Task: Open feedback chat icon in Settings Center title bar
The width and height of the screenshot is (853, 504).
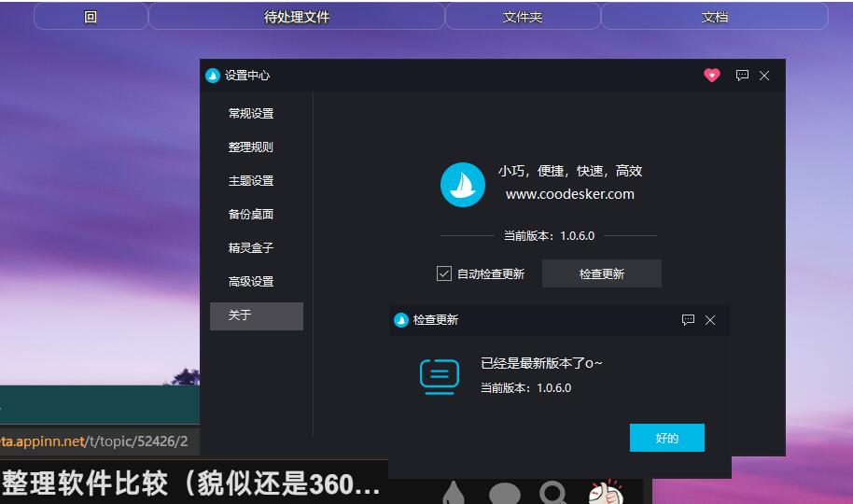Action: pyautogui.click(x=742, y=76)
